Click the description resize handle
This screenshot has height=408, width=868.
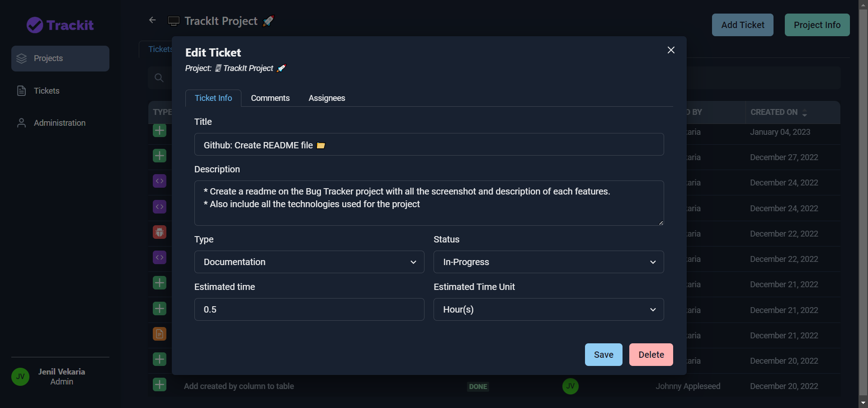pyautogui.click(x=660, y=223)
